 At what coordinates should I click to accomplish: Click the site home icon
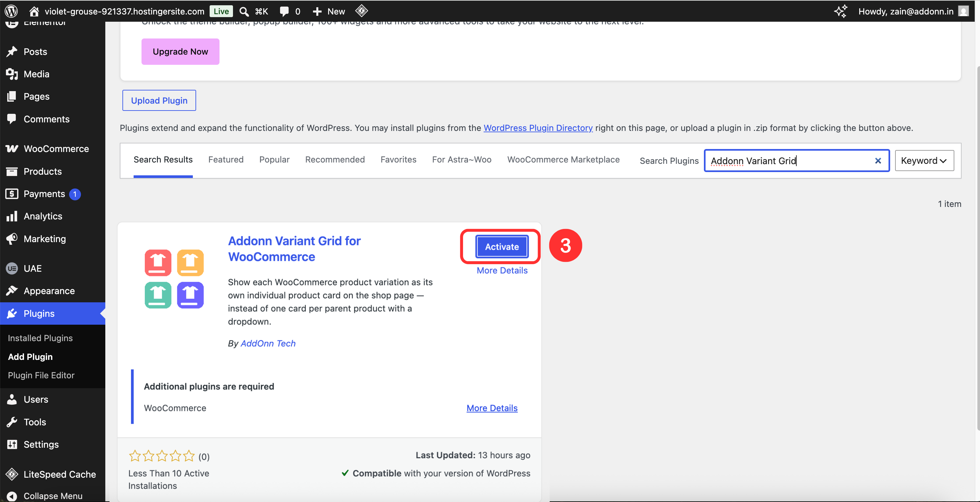pos(34,12)
